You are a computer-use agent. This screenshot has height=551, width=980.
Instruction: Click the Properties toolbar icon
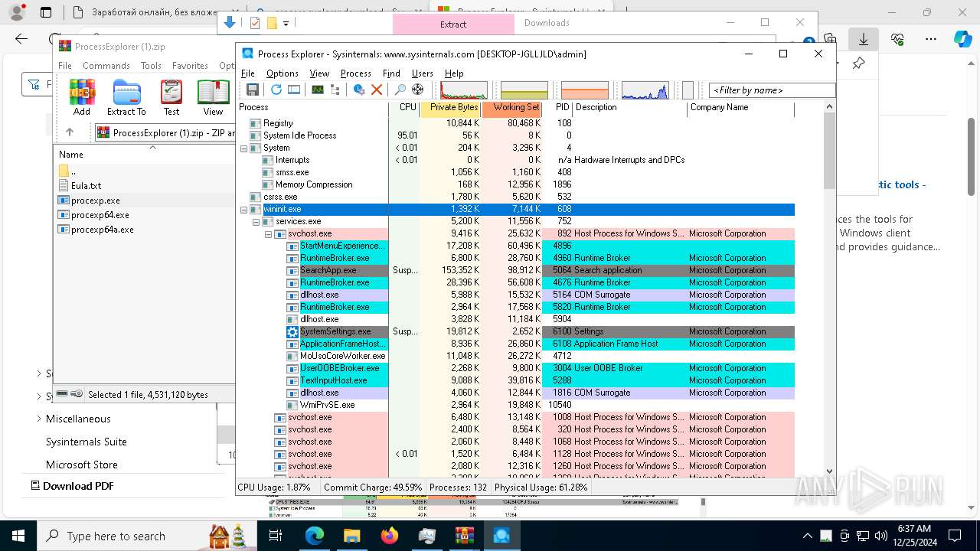[358, 90]
